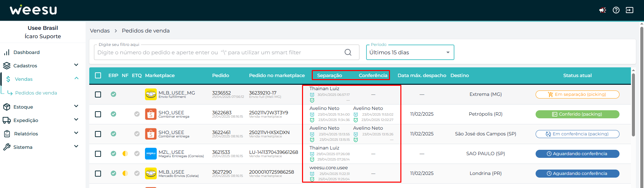Click Shopee icon for order 3622461
Image resolution: width=644 pixels, height=188 pixels.
pos(151,134)
